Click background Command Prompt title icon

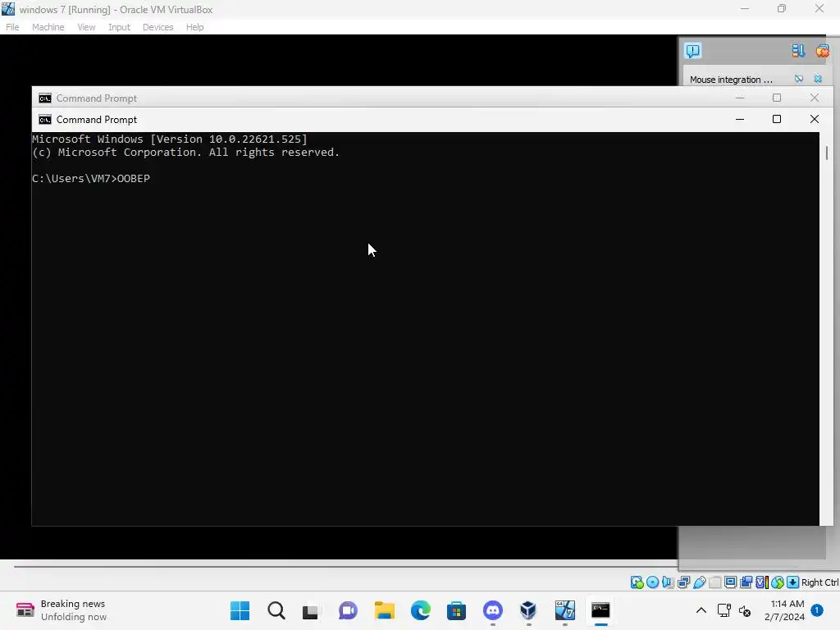45,98
